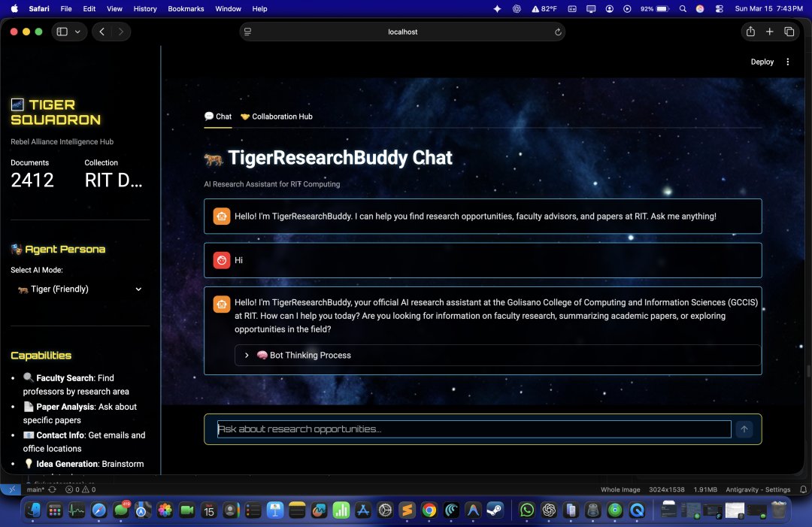Open WhatsApp from the dock

pos(526,510)
